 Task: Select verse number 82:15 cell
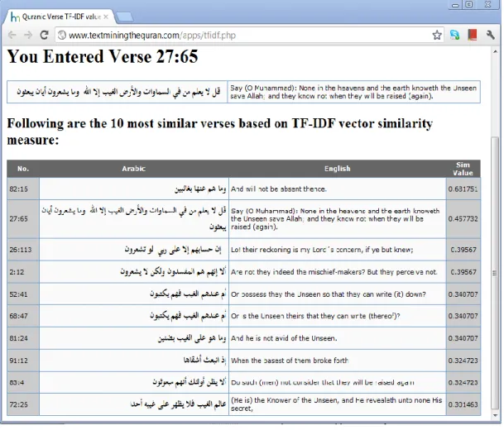click(x=23, y=190)
